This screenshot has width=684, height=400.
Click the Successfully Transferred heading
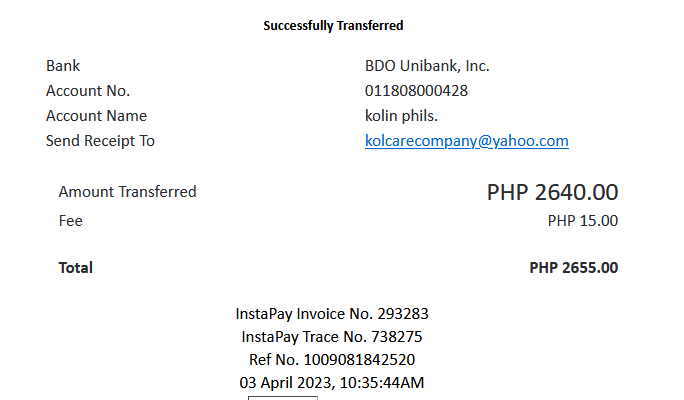point(333,25)
